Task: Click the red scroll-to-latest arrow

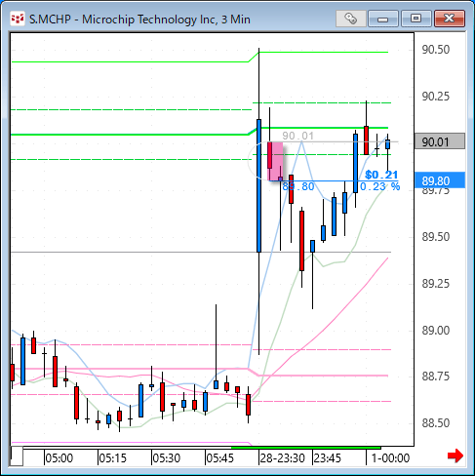Action: click(x=455, y=456)
